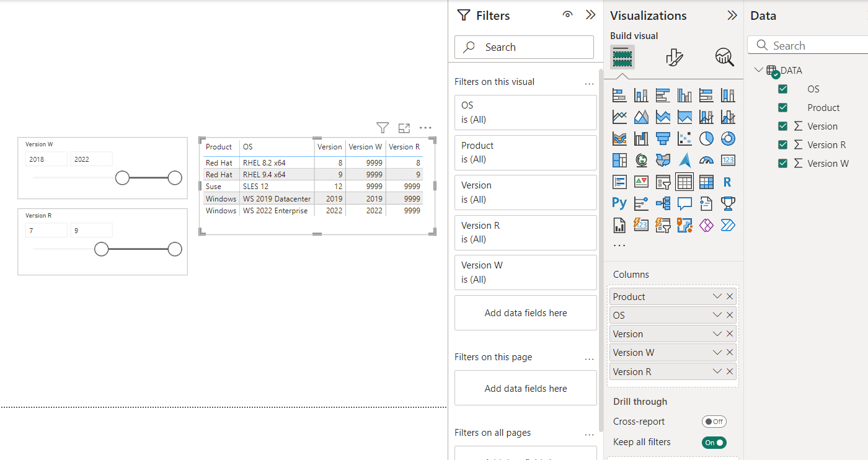Image resolution: width=868 pixels, height=460 pixels.
Task: Select the Azure Maps arrow icon
Action: (x=684, y=160)
